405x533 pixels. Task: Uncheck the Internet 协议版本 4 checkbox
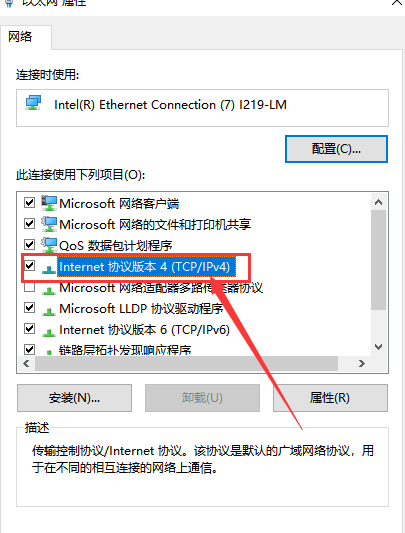30,265
